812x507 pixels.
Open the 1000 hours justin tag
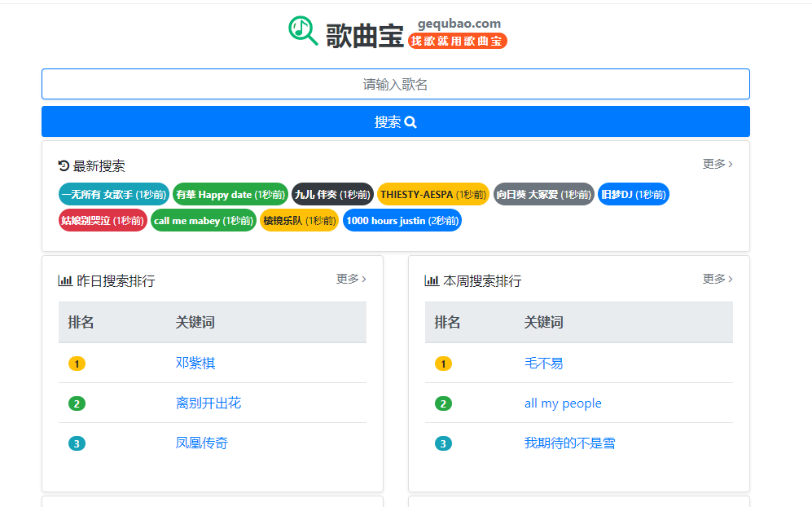tap(402, 220)
